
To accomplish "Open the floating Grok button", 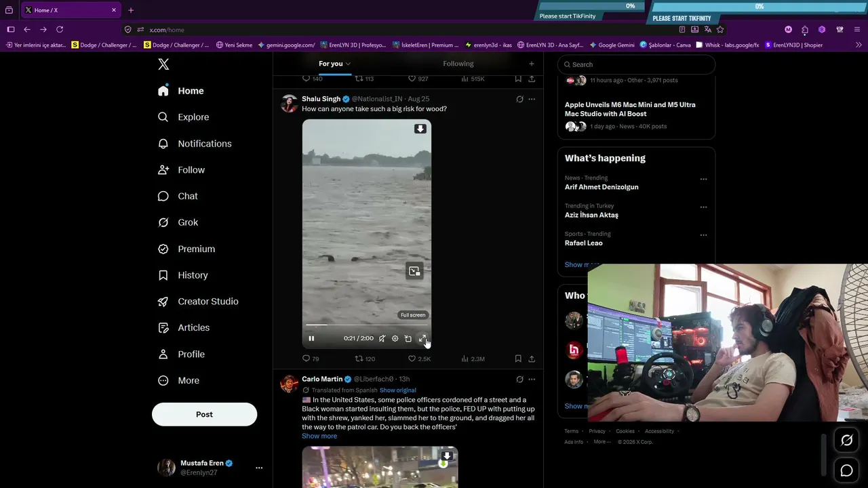I will pyautogui.click(x=846, y=441).
